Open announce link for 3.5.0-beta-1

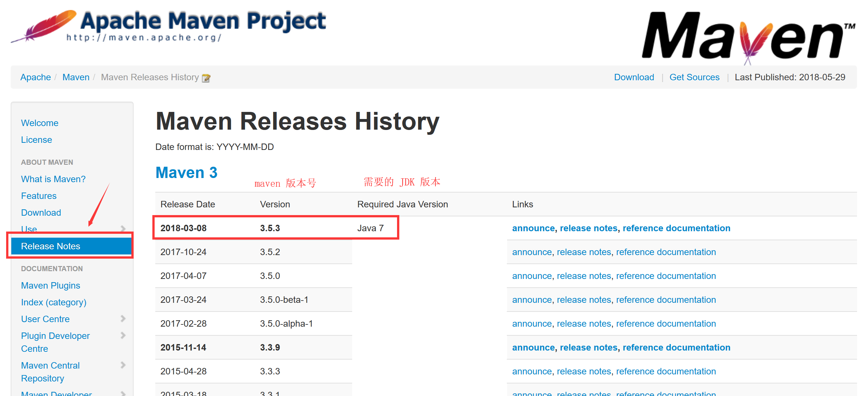532,300
